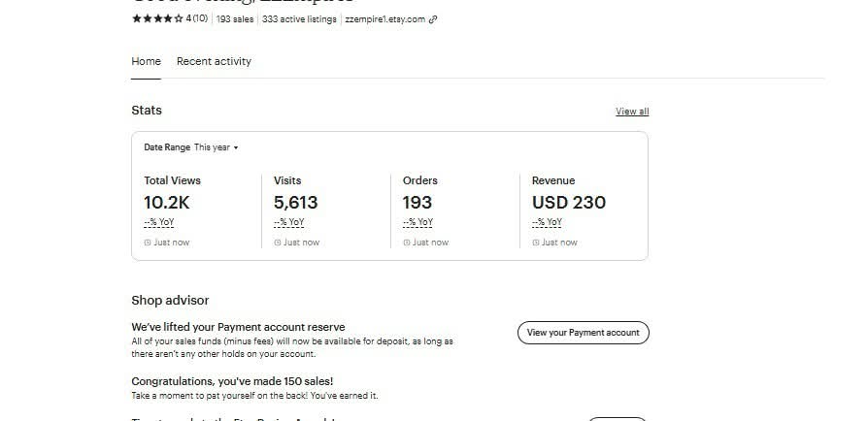Click the clock icon under Revenue
Image resolution: width=868 pixels, height=421 pixels.
(x=536, y=243)
